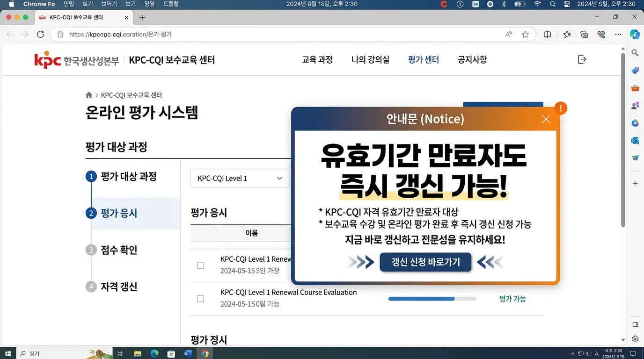Open the Favorites list icon

[567, 34]
